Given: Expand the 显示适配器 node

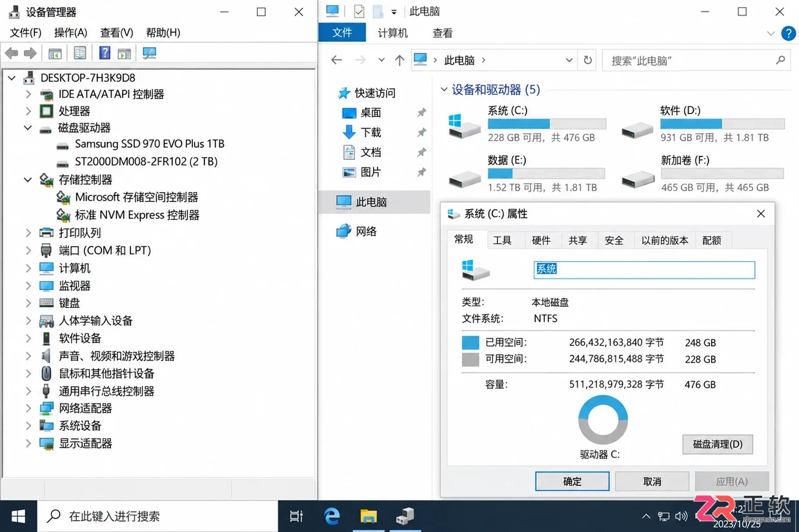Looking at the screenshot, I should click(28, 444).
